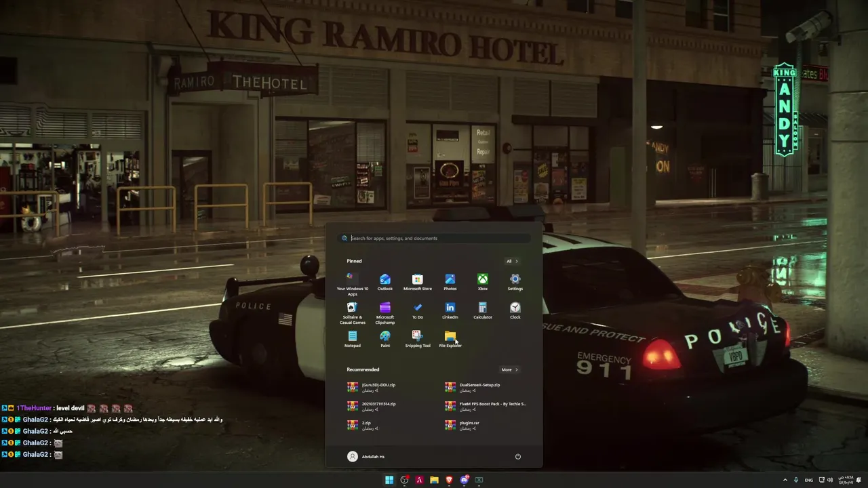Open Solitaire & Casual Games
The image size is (868, 488).
(x=353, y=313)
